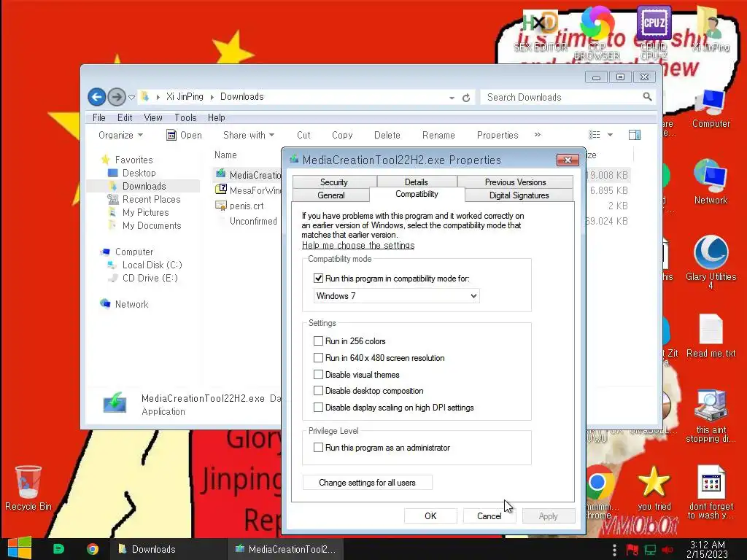
Task: Click the volume tray icon
Action: pos(667,550)
